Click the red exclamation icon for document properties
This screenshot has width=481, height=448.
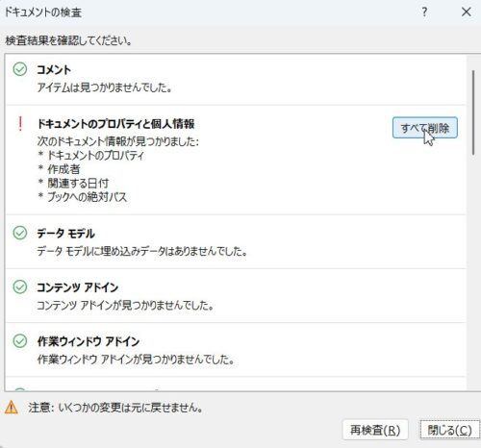pyautogui.click(x=20, y=124)
